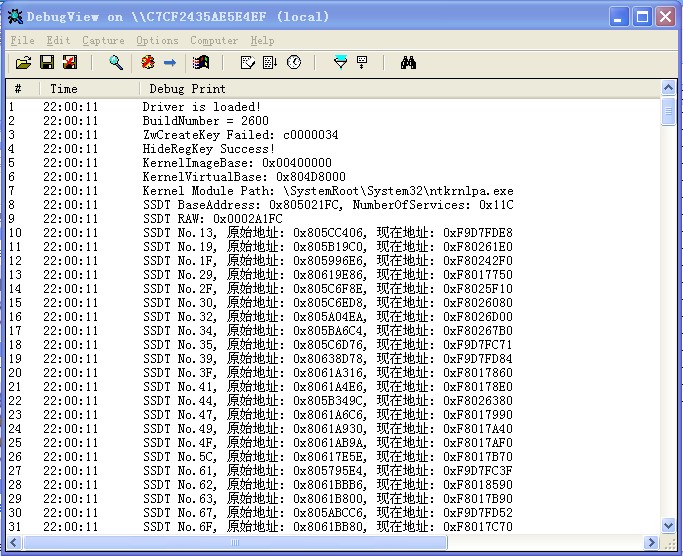This screenshot has width=683, height=556.
Task: Select the SSDT No.13 row
Action: coord(333,232)
